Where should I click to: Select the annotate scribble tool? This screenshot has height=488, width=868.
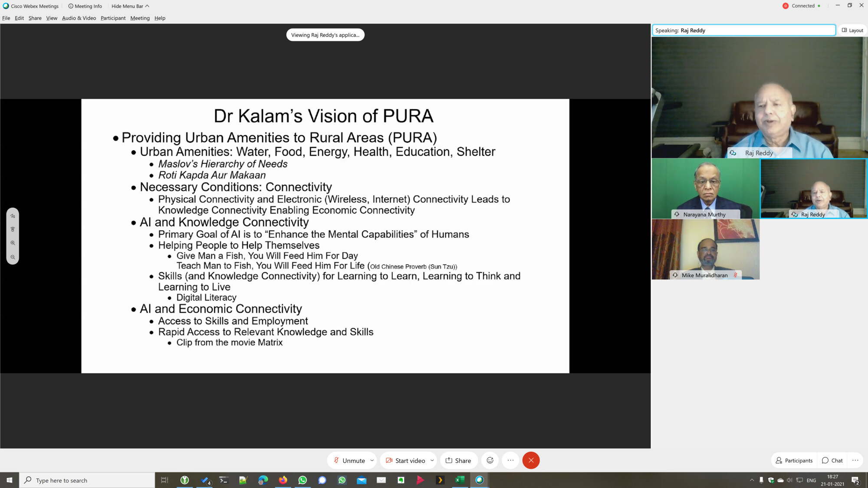click(13, 216)
